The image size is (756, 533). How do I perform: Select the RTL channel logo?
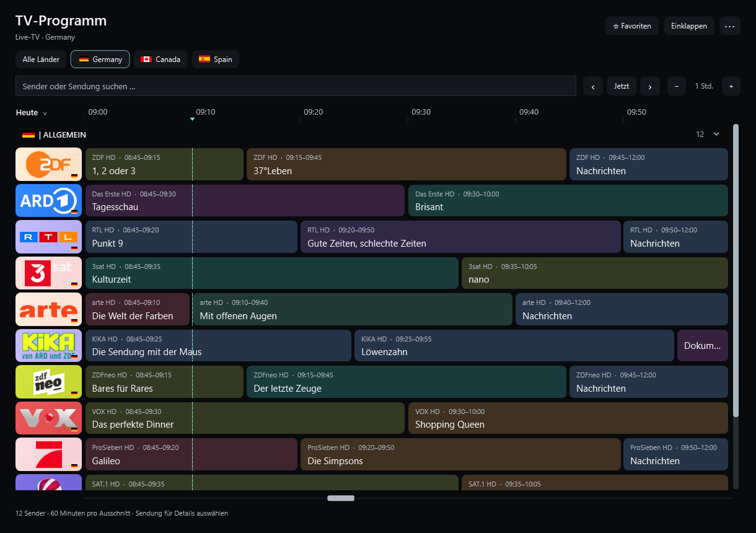point(48,237)
